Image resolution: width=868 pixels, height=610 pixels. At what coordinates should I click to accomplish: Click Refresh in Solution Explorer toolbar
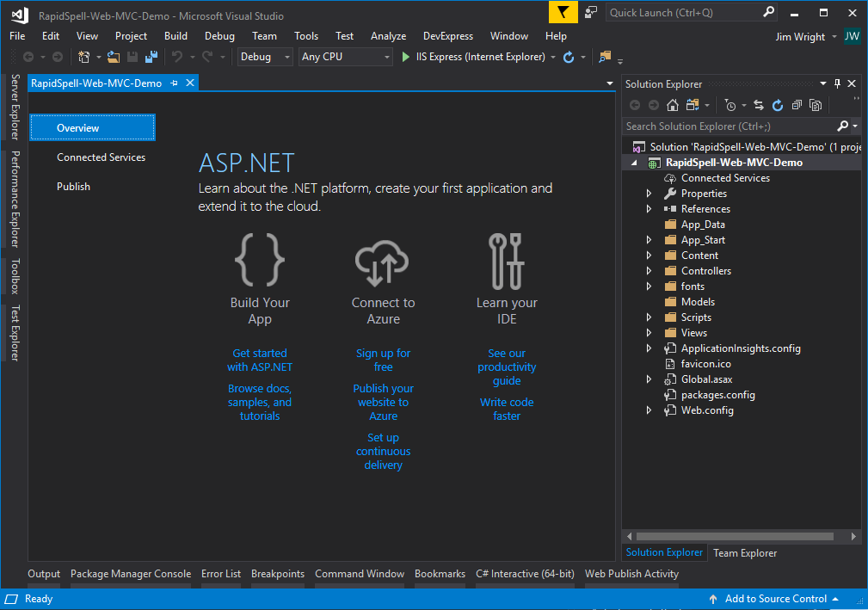tap(778, 105)
